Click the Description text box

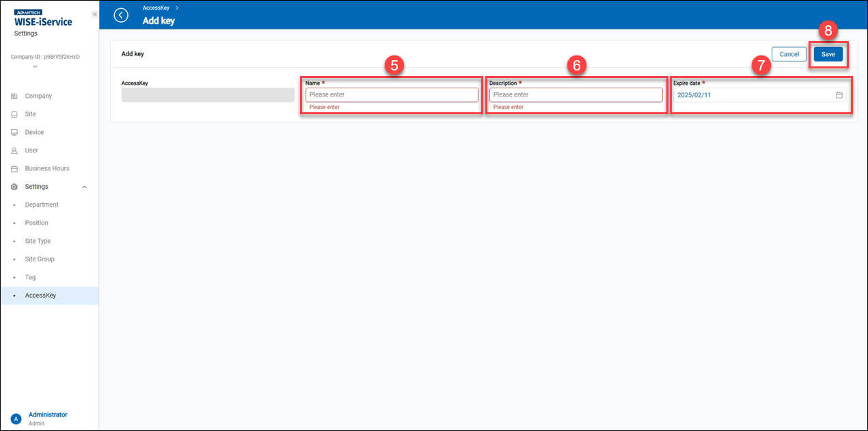[x=575, y=94]
